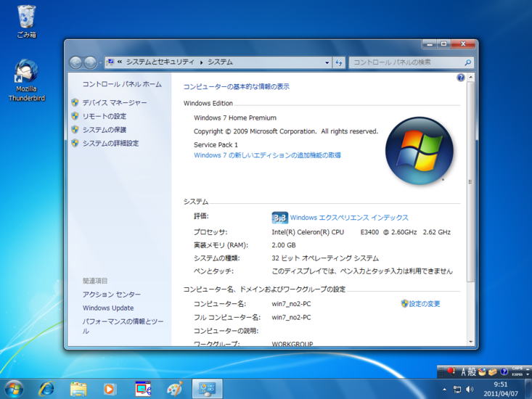
Task: Click the search magnifier icon
Action: [467, 62]
